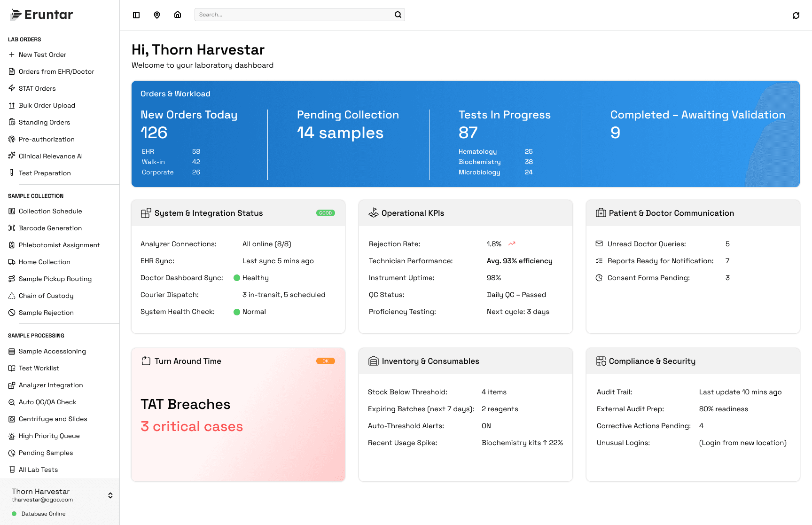The image size is (812, 525).
Task: Click the Bulk Order Upload icon
Action: coord(12,105)
